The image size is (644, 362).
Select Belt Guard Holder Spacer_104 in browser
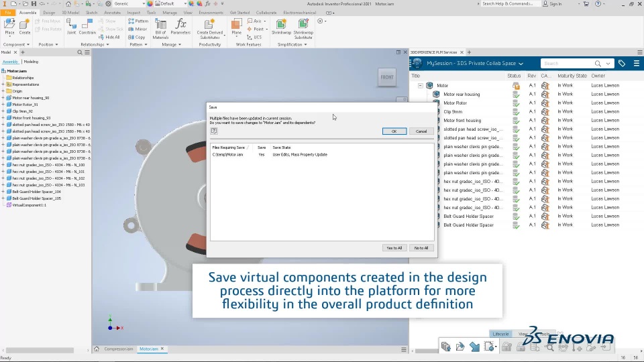(36, 192)
